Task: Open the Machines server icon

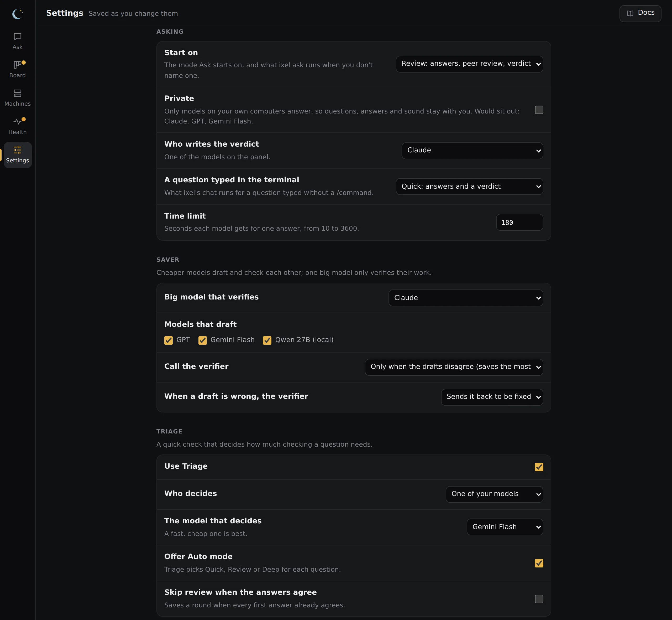Action: tap(17, 93)
